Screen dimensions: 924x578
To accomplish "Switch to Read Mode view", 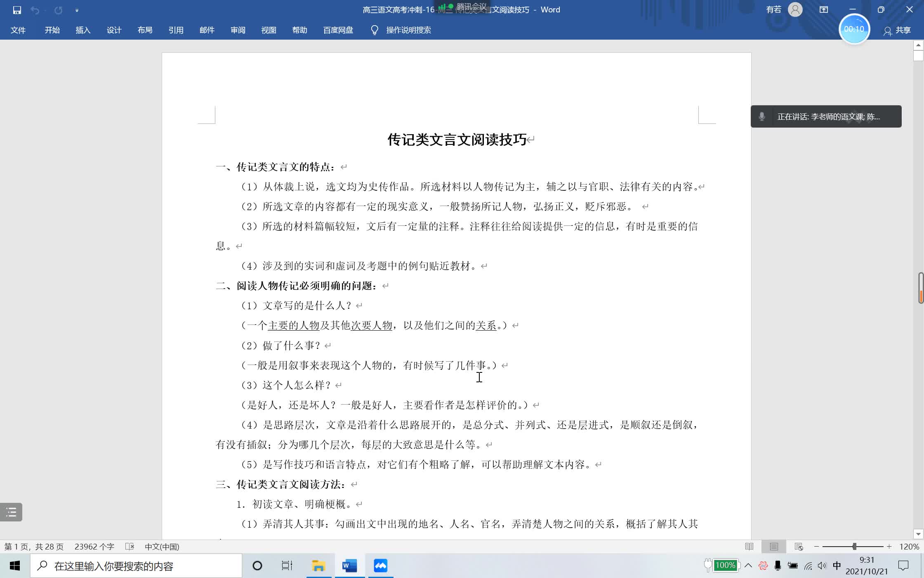I will pyautogui.click(x=750, y=547).
